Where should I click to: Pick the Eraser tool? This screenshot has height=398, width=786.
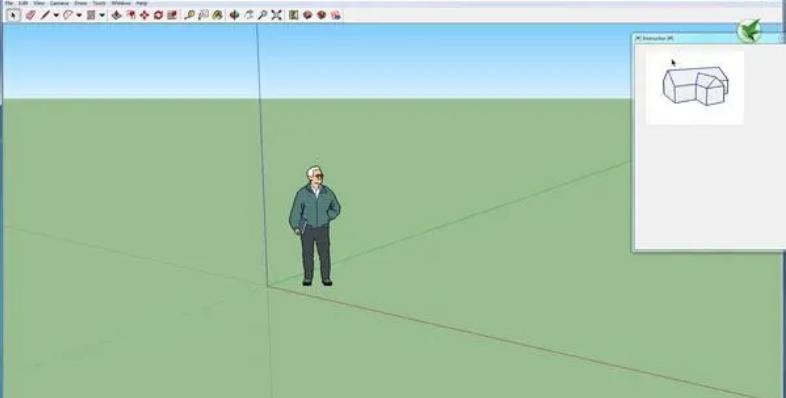coord(30,15)
